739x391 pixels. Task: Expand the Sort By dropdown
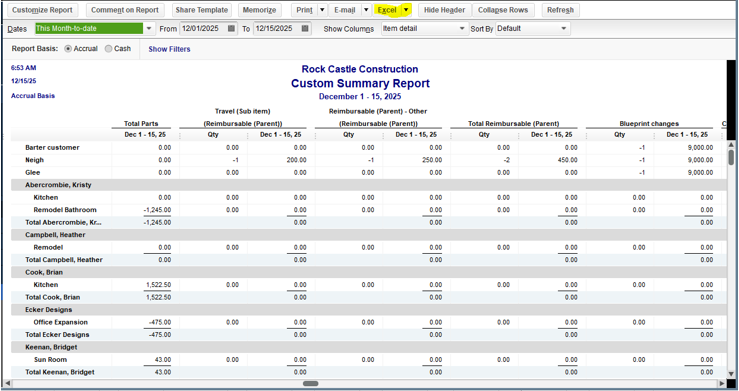[x=564, y=28]
